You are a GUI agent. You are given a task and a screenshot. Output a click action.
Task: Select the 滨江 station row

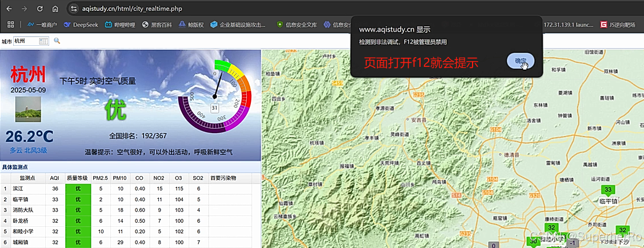[126, 189]
